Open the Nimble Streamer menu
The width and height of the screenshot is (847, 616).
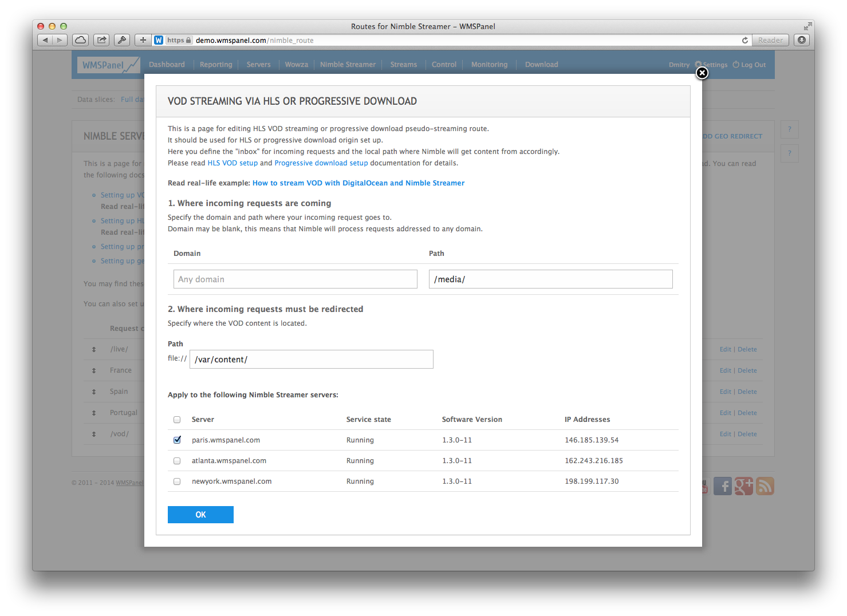348,65
